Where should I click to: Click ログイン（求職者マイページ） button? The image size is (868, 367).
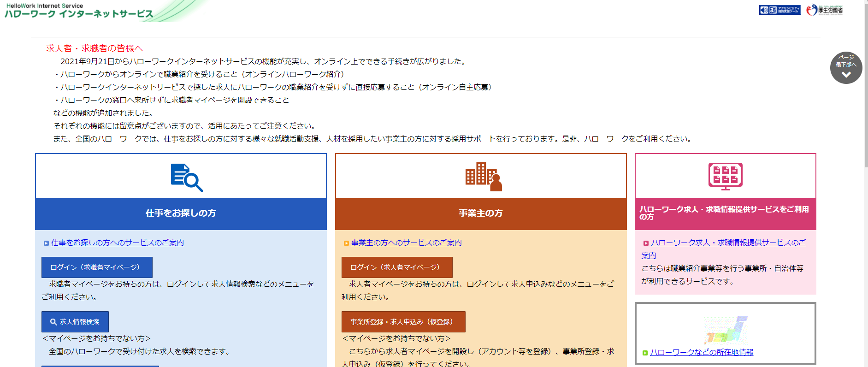coord(97,267)
